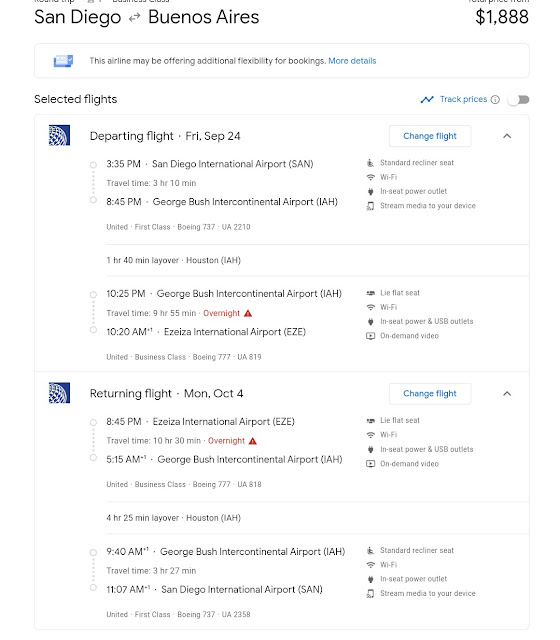560x640 pixels.
Task: Click the Stream media icon for UA 2358
Action: (x=370, y=593)
